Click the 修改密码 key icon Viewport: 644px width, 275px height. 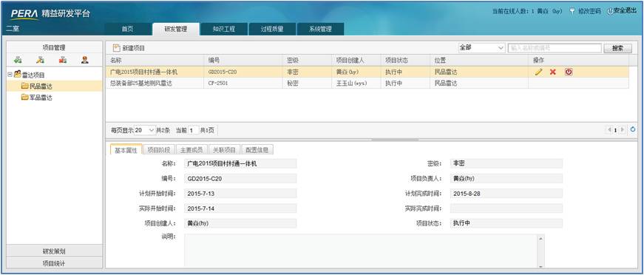(572, 11)
